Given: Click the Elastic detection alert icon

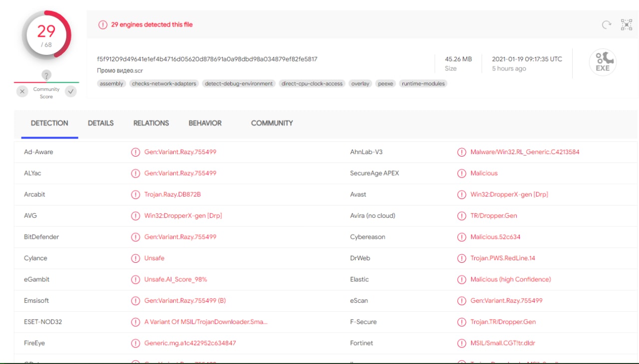Looking at the screenshot, I should (x=462, y=279).
